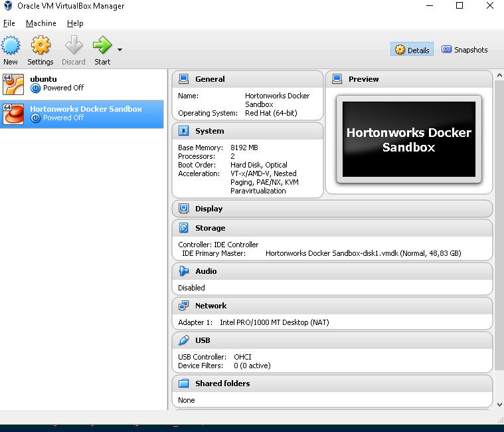Click the details scrollbar down arrow
The image size is (504, 432).
point(499,405)
